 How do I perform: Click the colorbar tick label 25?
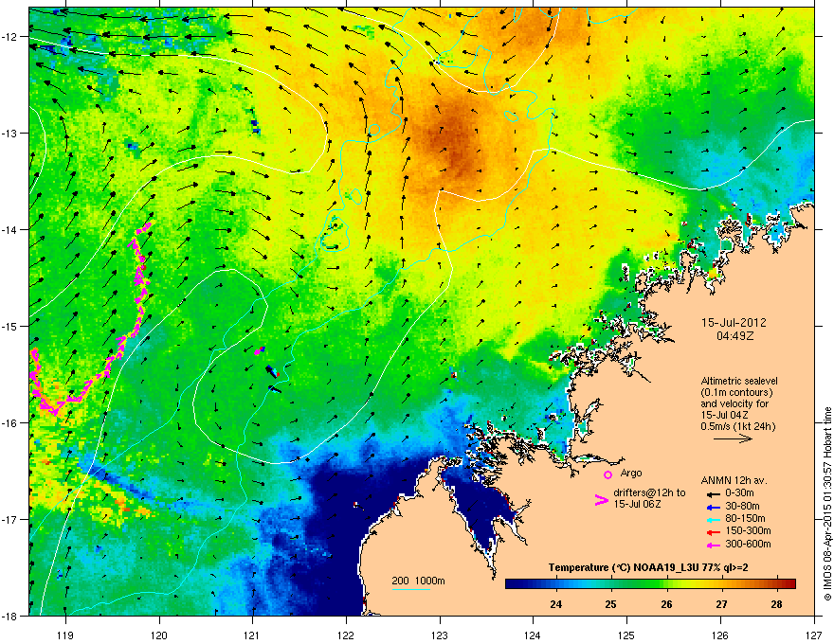pyautogui.click(x=611, y=604)
